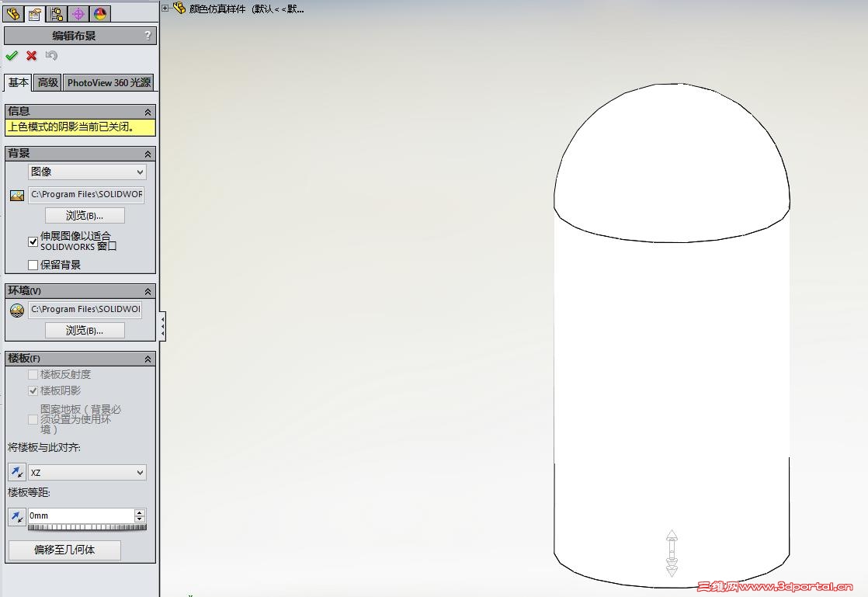This screenshot has height=597, width=868.
Task: Click the 将楼板与此对齐 label
Action: (44, 448)
